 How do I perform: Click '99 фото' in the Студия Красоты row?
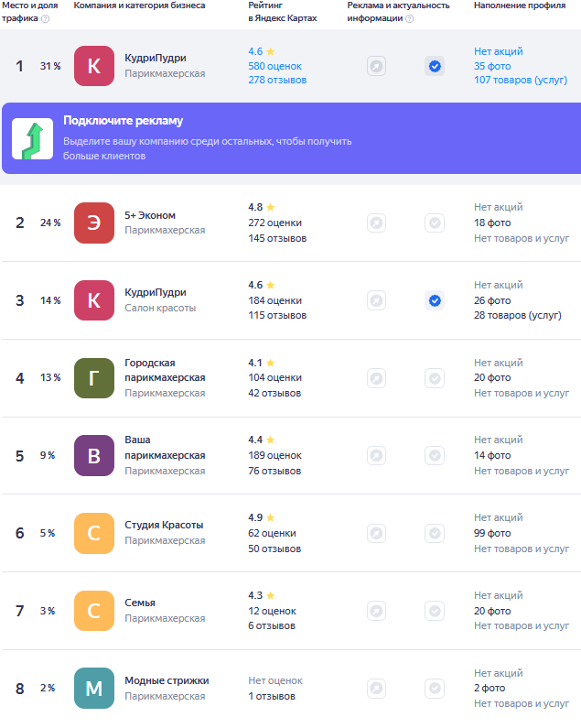(492, 533)
